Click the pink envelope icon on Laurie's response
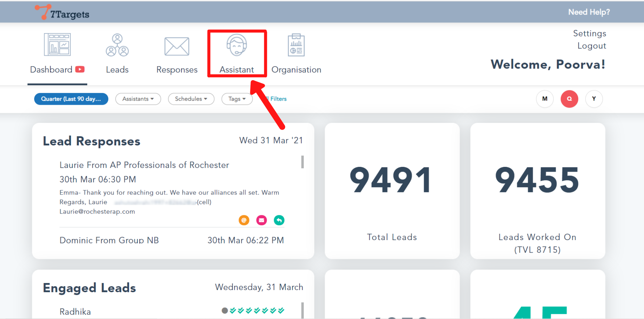 click(262, 220)
